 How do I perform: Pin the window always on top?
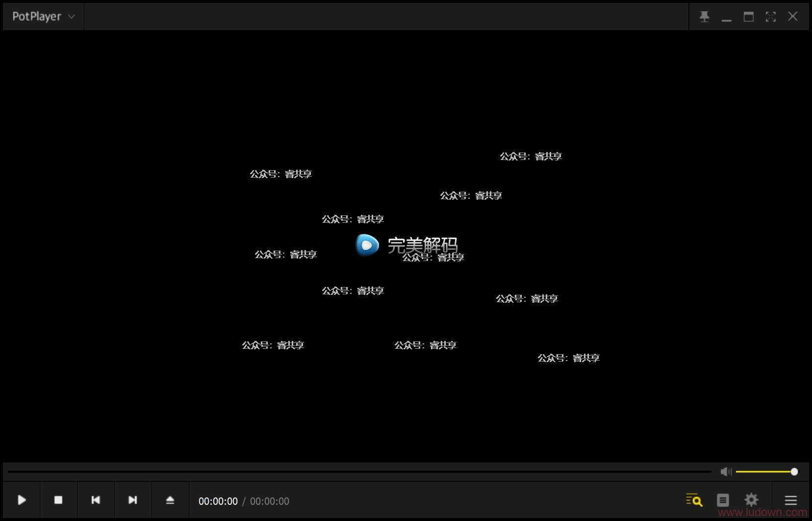point(705,17)
